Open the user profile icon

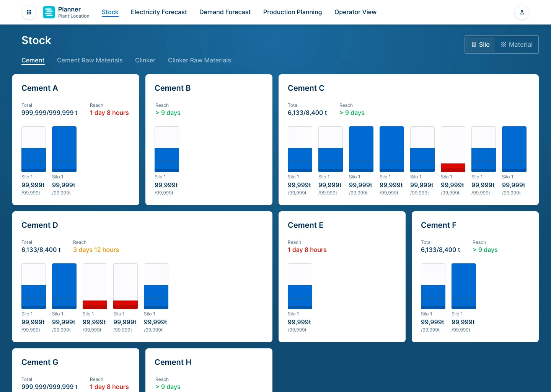pos(522,12)
